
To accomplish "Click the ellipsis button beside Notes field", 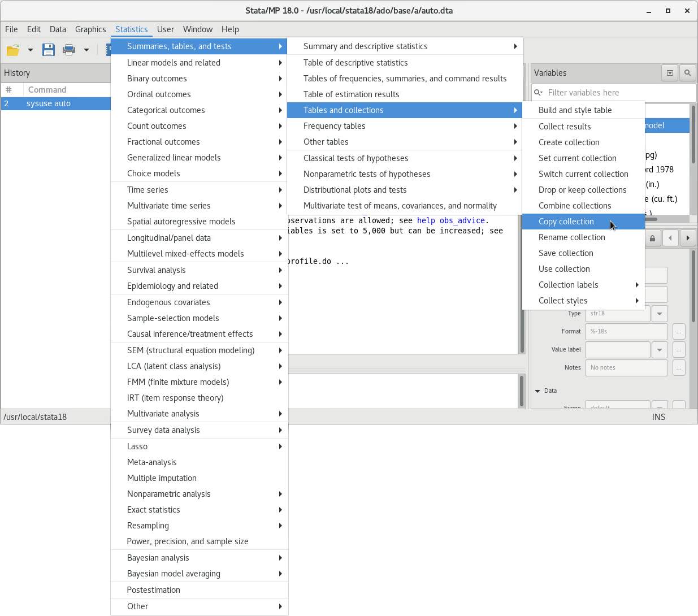I will click(679, 368).
